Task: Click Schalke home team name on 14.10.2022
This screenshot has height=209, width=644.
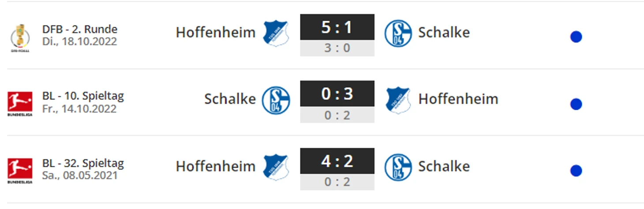Action: point(230,99)
